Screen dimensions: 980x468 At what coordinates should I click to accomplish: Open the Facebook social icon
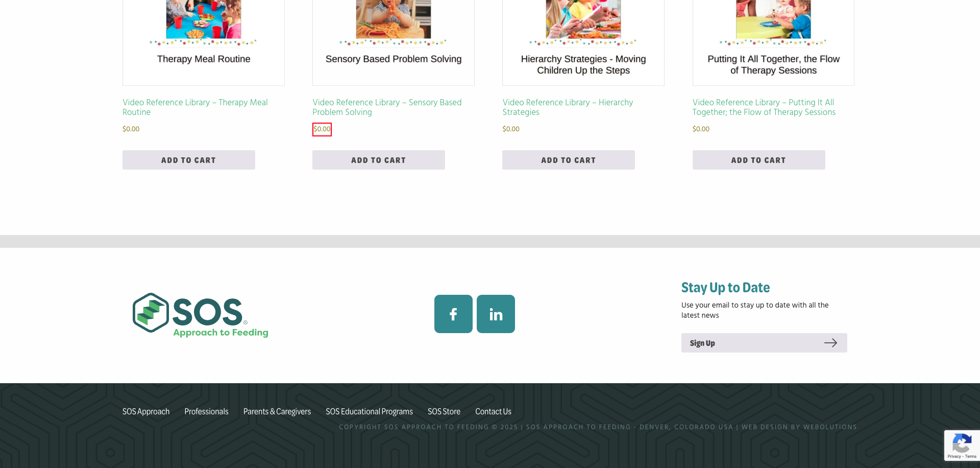[x=453, y=314]
